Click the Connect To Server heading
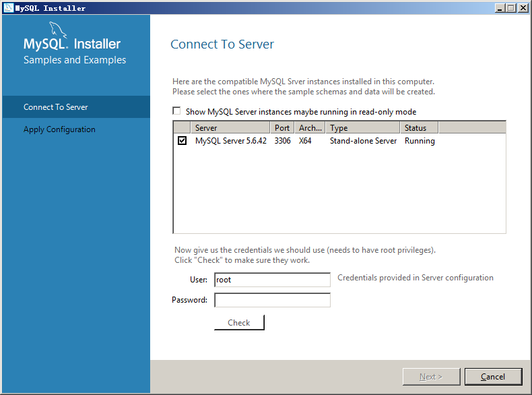This screenshot has width=532, height=395. coord(222,44)
